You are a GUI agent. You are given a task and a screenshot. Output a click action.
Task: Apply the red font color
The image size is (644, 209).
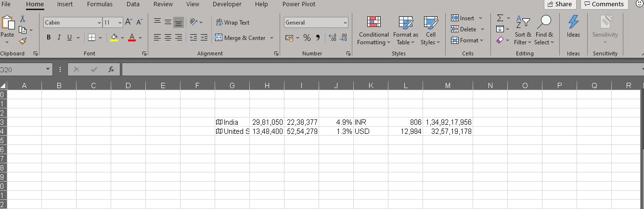[x=132, y=38]
